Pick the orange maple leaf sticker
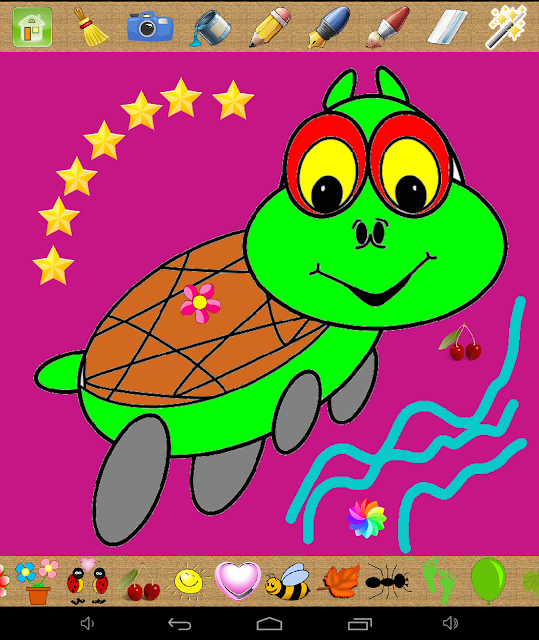 coord(339,581)
